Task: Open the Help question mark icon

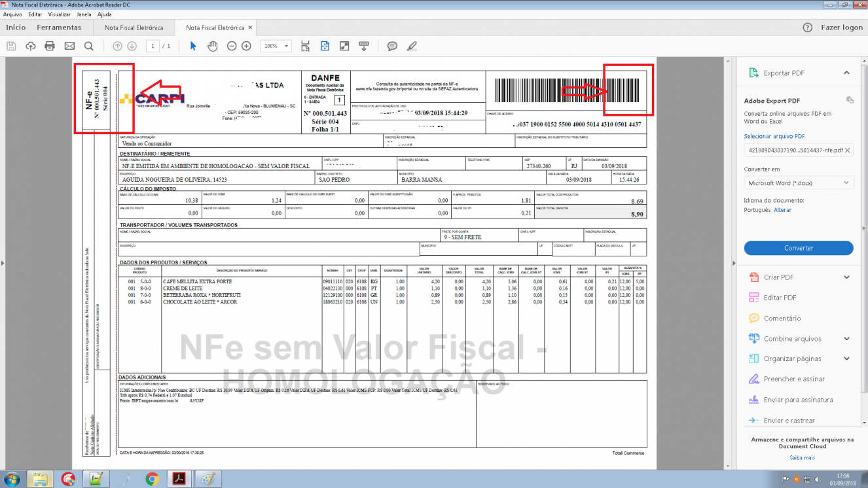Action: (x=807, y=27)
